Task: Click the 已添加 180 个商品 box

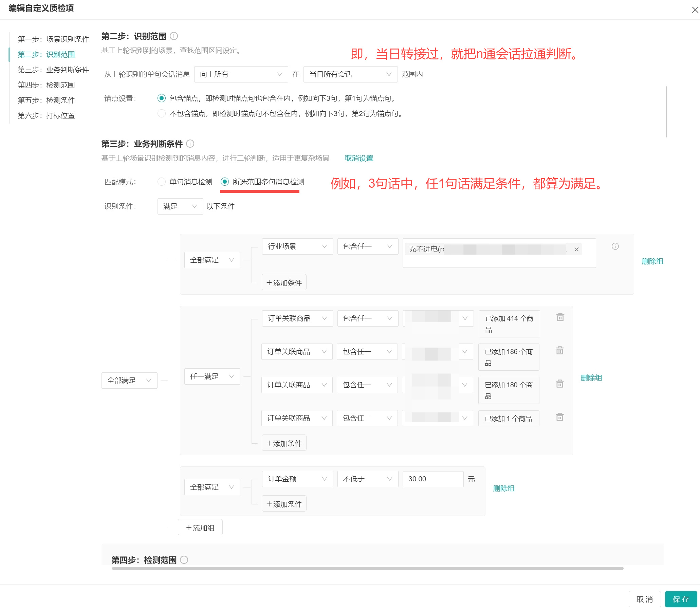Action: [509, 390]
